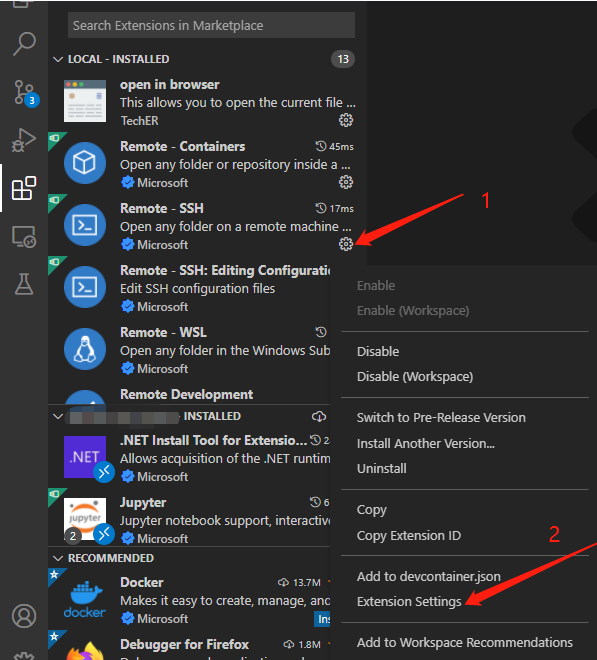Open the .NET Install Tool extension title
The width and height of the screenshot is (597, 660).
tap(213, 441)
